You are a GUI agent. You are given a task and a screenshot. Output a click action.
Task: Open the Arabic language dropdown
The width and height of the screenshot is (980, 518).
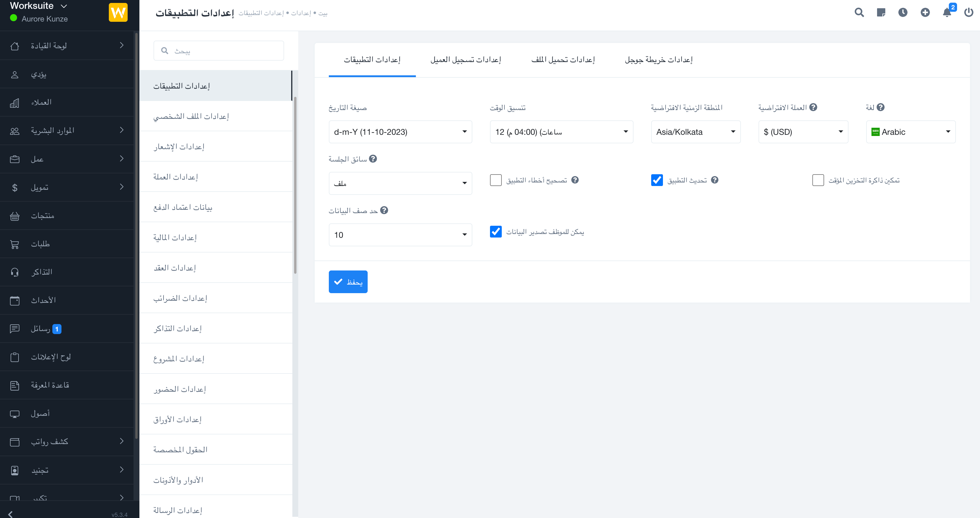[x=910, y=132]
